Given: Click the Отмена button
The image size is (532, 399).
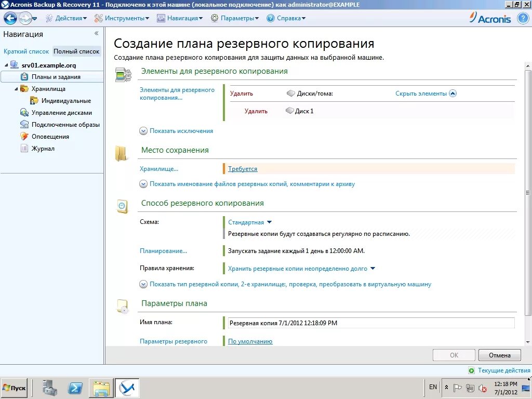Looking at the screenshot, I should coord(499,355).
